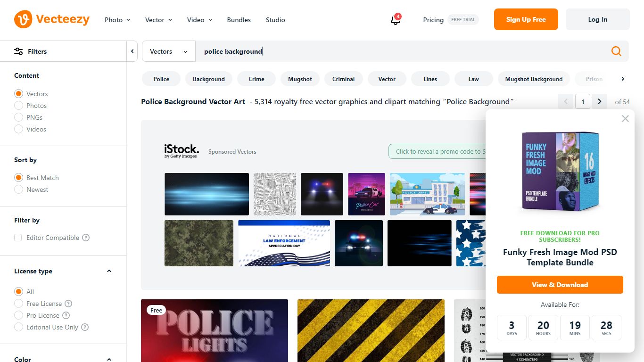The height and width of the screenshot is (362, 644).
Task: Select the PNGs content radio
Action: 18,117
